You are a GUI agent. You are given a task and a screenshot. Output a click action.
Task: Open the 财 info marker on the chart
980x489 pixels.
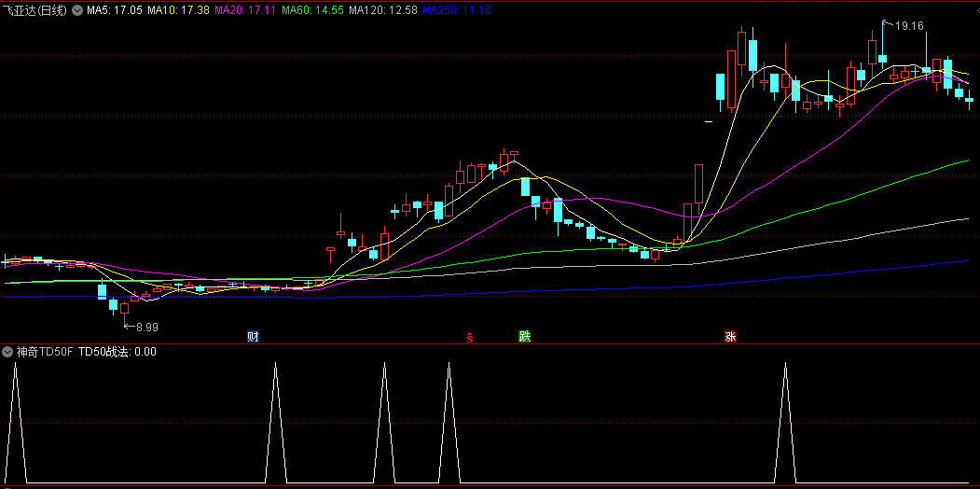coord(253,337)
